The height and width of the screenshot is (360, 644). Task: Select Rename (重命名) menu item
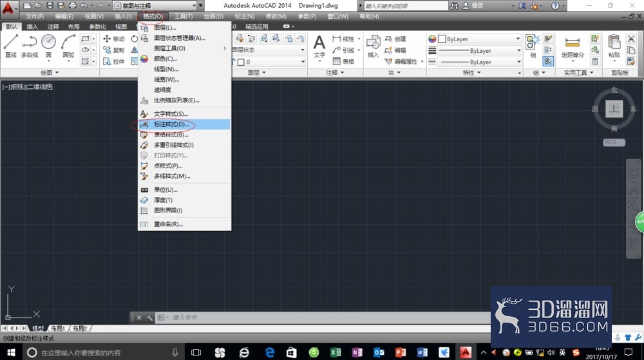click(184, 224)
